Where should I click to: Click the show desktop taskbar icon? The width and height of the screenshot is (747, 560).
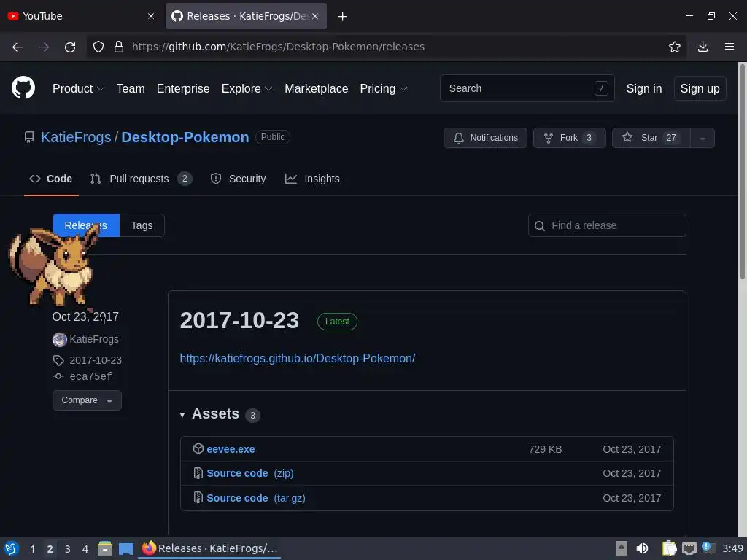click(125, 548)
